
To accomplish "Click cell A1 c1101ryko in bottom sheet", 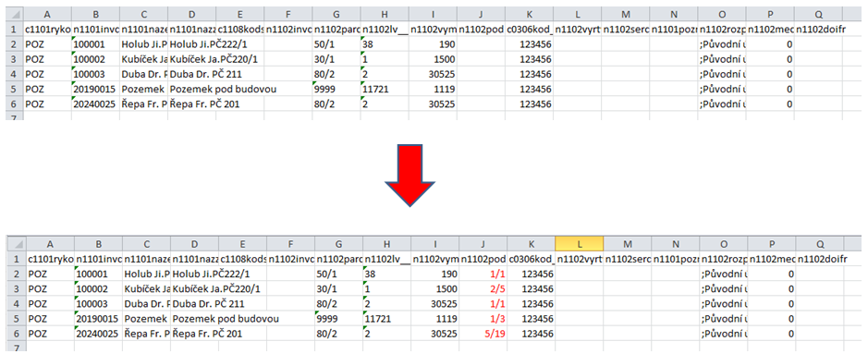I will point(49,259).
